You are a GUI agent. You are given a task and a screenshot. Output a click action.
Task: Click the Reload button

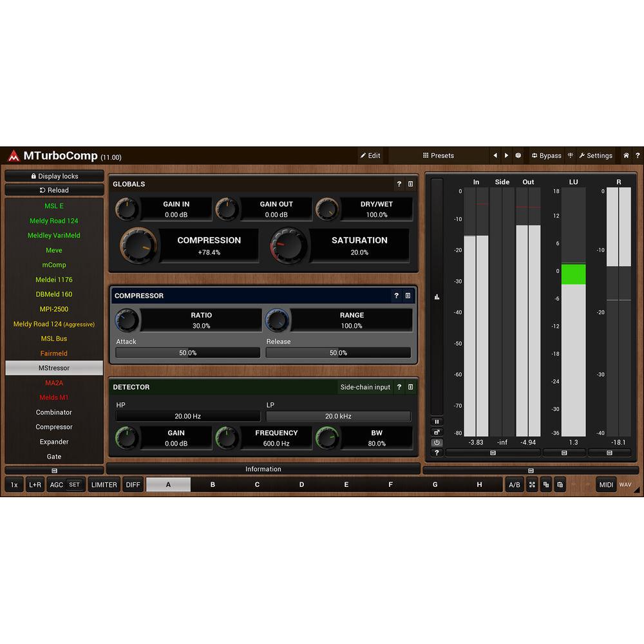click(x=54, y=191)
